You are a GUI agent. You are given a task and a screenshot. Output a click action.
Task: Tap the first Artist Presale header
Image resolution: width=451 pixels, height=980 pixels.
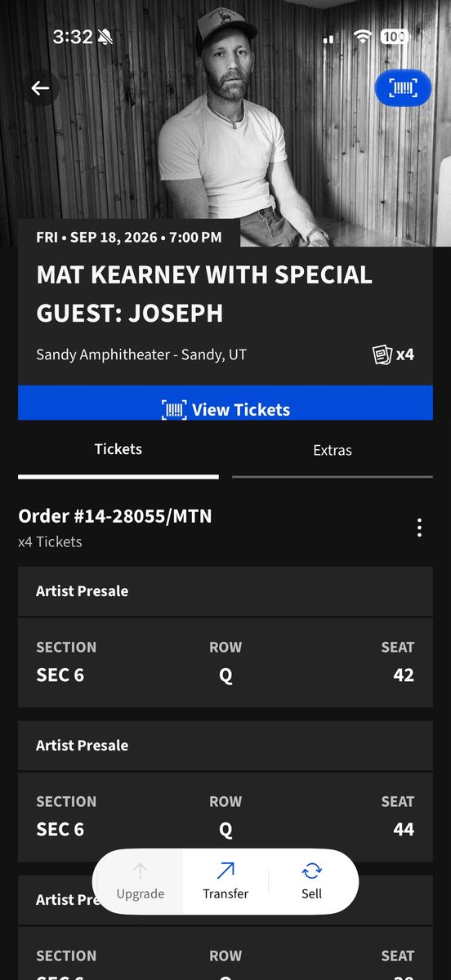point(225,591)
